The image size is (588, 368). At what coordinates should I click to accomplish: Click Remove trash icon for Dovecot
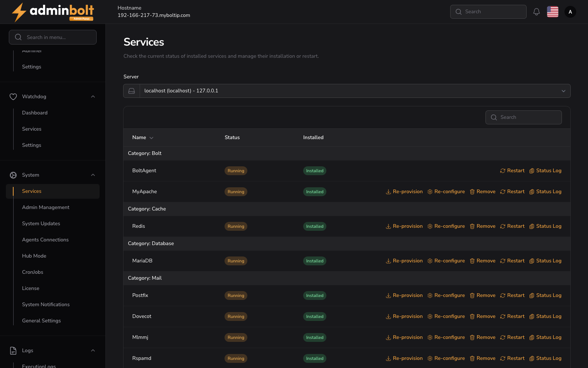click(x=472, y=316)
